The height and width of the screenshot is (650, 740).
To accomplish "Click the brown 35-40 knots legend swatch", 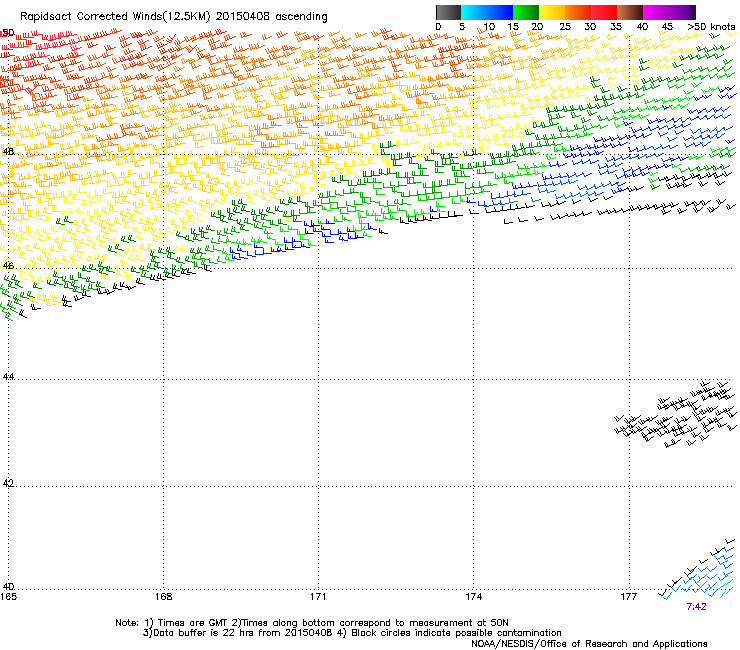I will tap(630, 12).
